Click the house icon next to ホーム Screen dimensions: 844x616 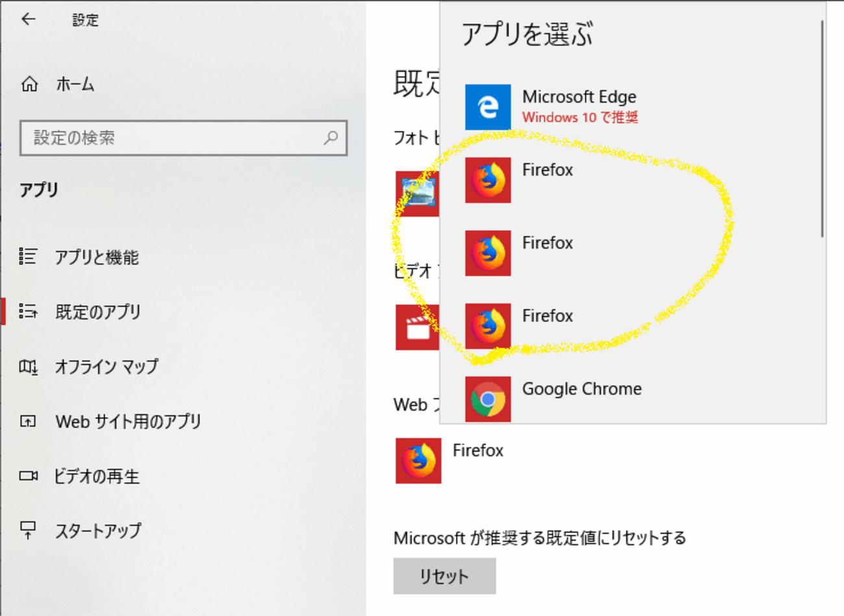(x=29, y=84)
